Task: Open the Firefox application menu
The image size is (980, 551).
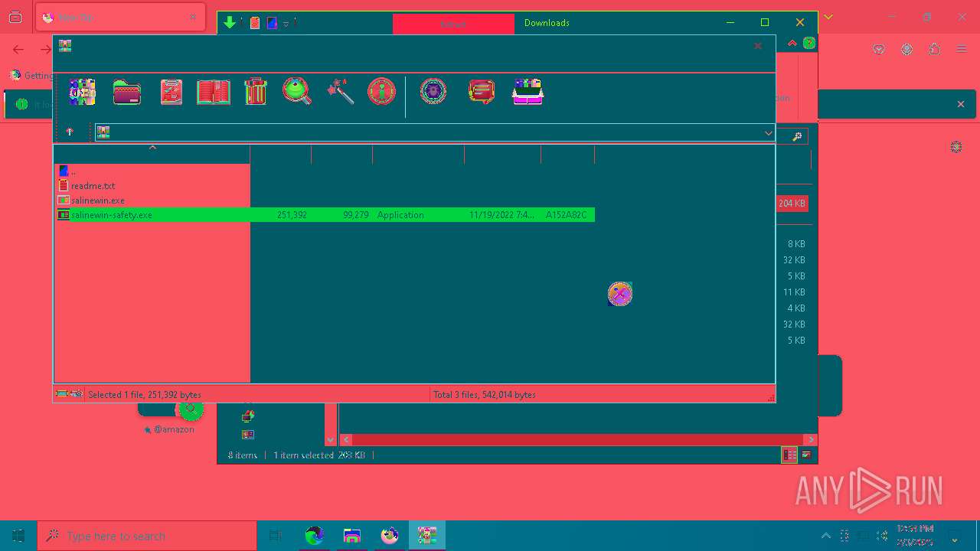Action: coord(962,49)
